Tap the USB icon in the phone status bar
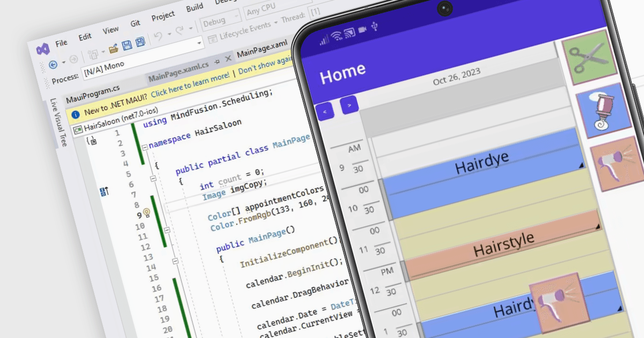644x338 pixels. click(375, 26)
